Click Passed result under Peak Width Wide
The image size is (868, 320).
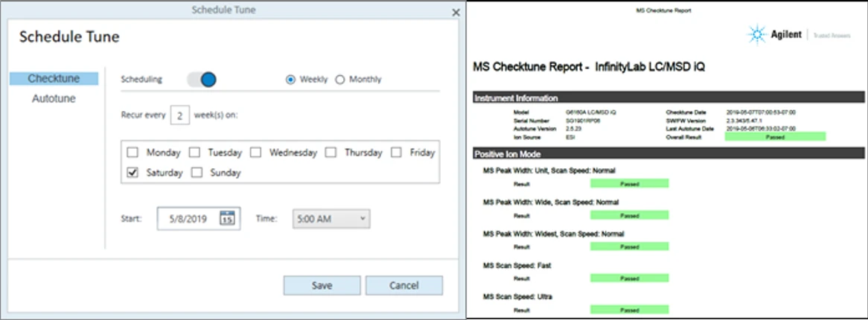pos(629,215)
